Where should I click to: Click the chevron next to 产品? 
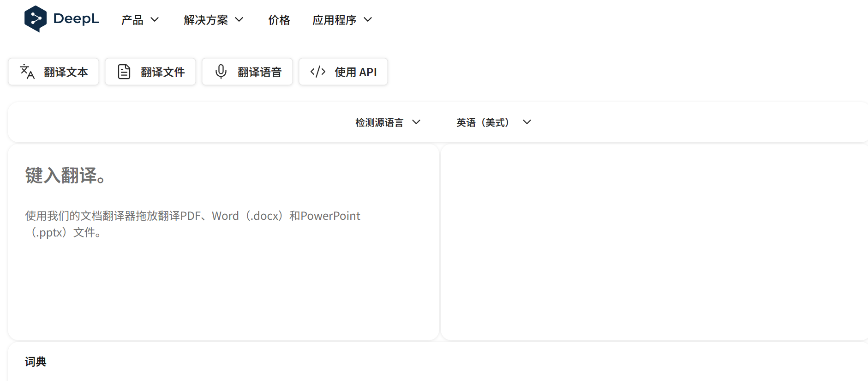pos(155,19)
